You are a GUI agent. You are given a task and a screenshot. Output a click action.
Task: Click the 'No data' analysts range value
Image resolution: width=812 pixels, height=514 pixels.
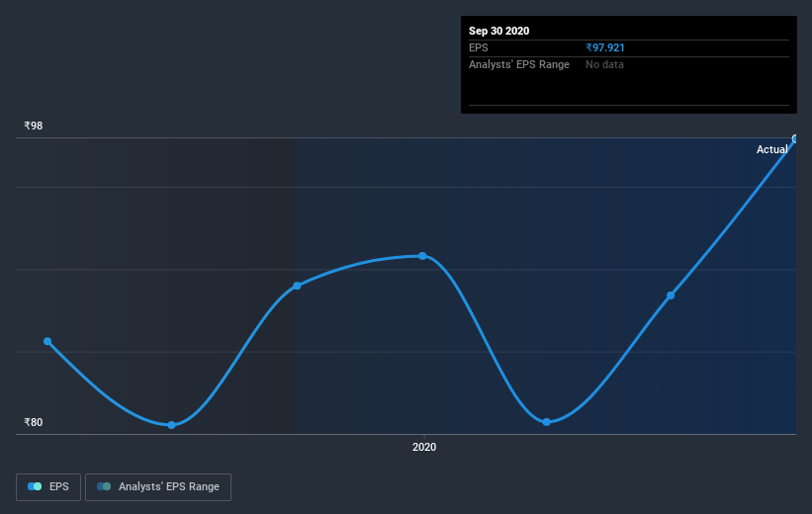pyautogui.click(x=604, y=64)
